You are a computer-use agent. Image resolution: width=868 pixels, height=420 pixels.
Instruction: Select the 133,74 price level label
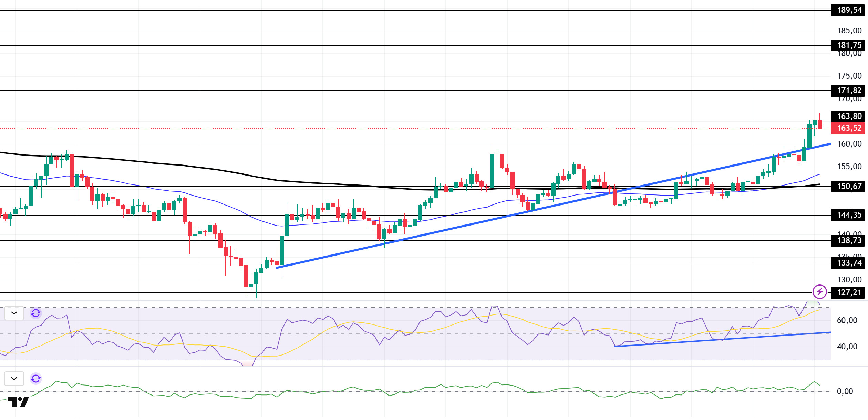849,263
